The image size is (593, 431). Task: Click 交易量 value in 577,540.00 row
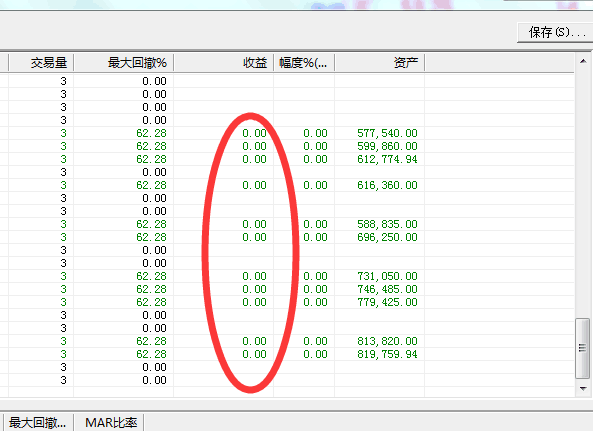coord(63,133)
